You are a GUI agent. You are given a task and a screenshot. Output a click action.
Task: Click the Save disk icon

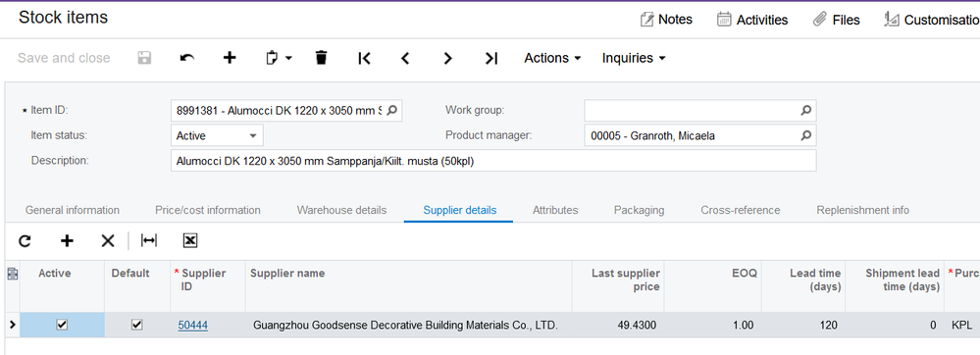pos(145,58)
